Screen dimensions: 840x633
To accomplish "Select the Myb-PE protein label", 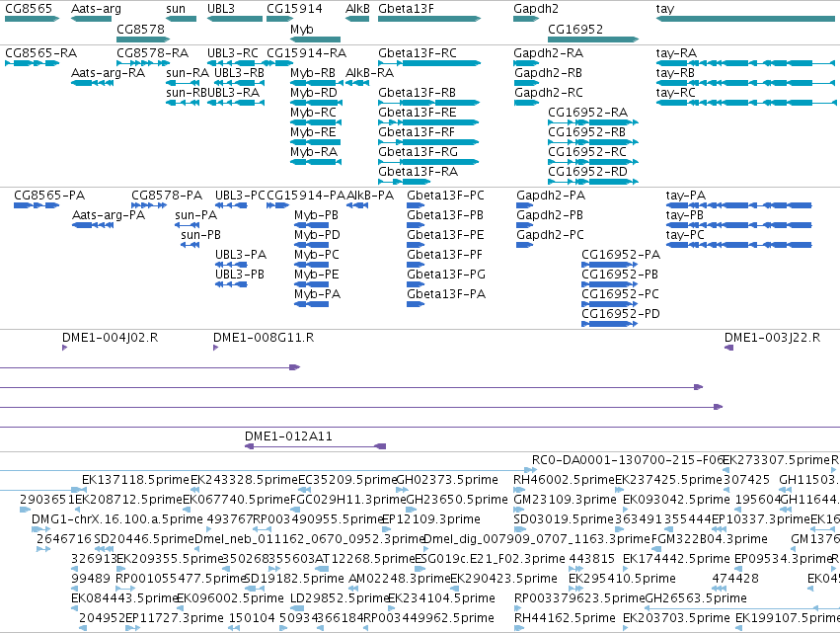I will [317, 275].
